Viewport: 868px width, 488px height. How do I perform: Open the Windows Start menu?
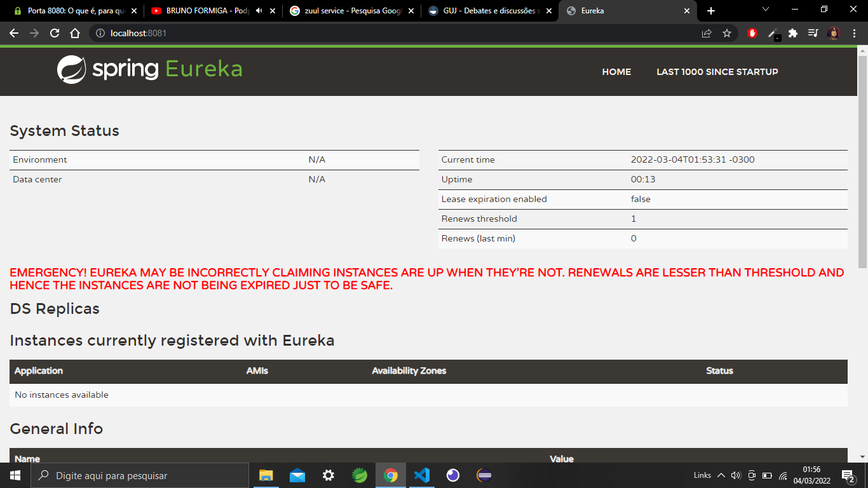click(15, 475)
